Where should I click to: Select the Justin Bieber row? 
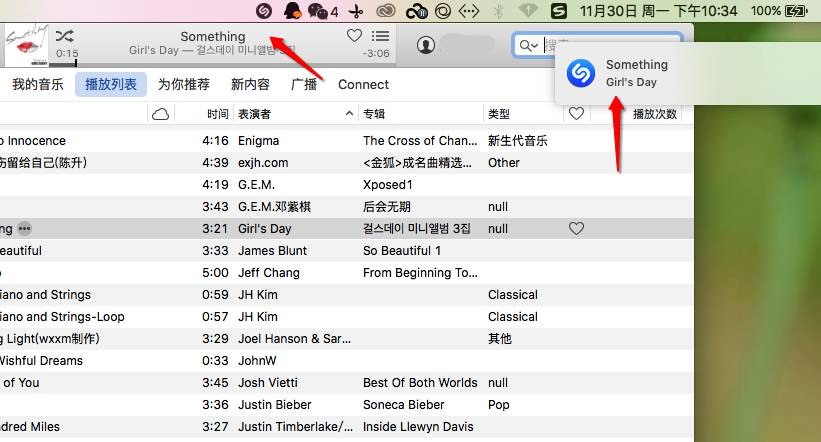click(347, 405)
